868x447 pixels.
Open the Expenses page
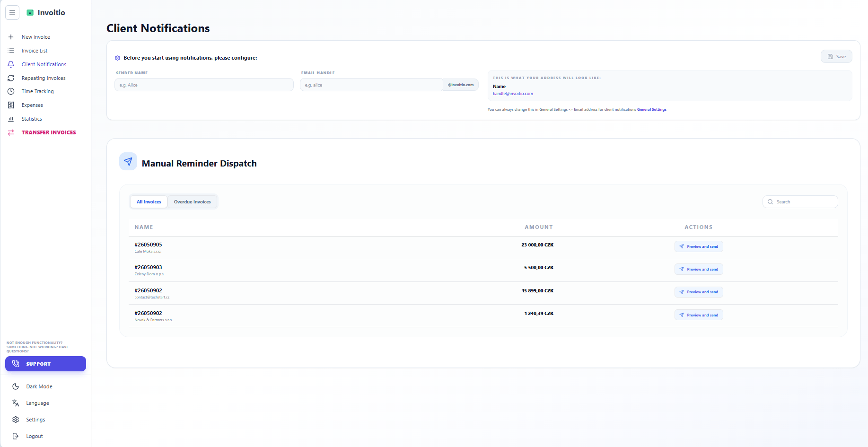point(32,105)
